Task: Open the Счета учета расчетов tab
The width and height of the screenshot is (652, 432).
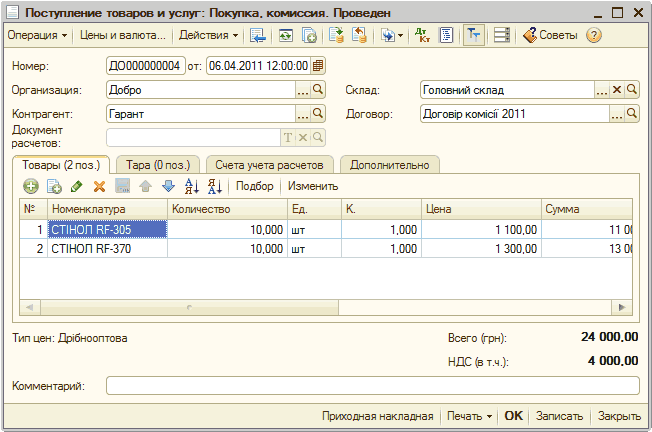Action: click(270, 164)
